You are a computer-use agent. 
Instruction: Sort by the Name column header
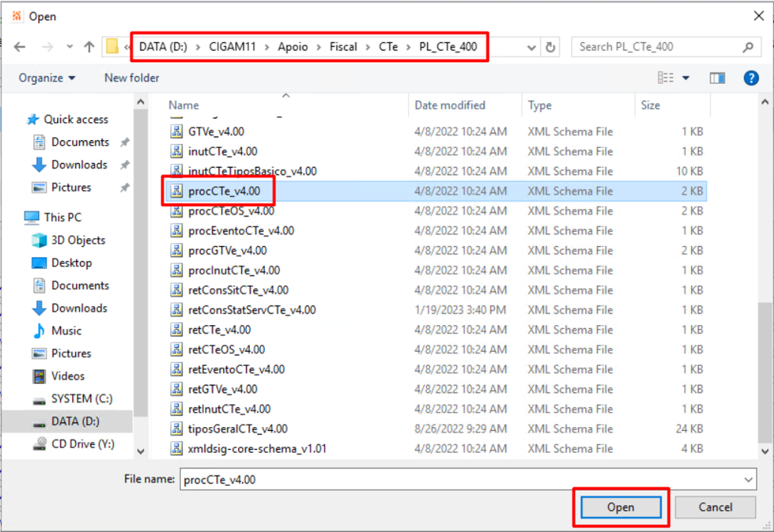[x=183, y=105]
